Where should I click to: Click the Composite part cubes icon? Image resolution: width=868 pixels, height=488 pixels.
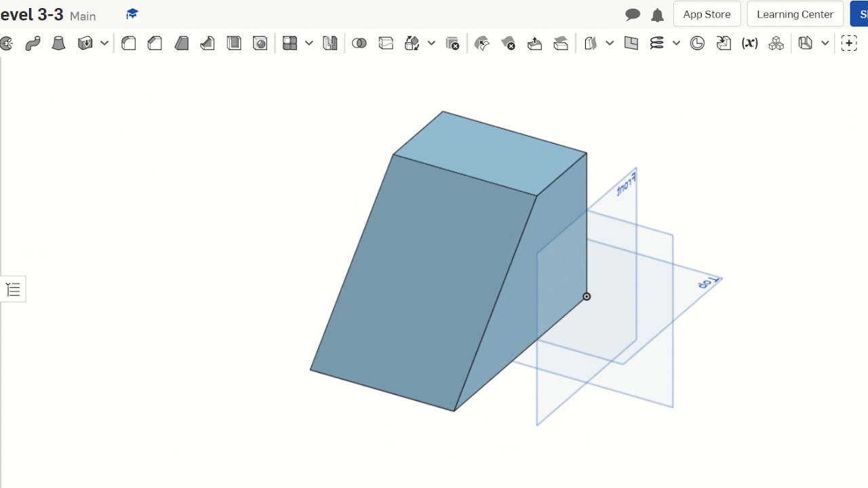pos(776,43)
